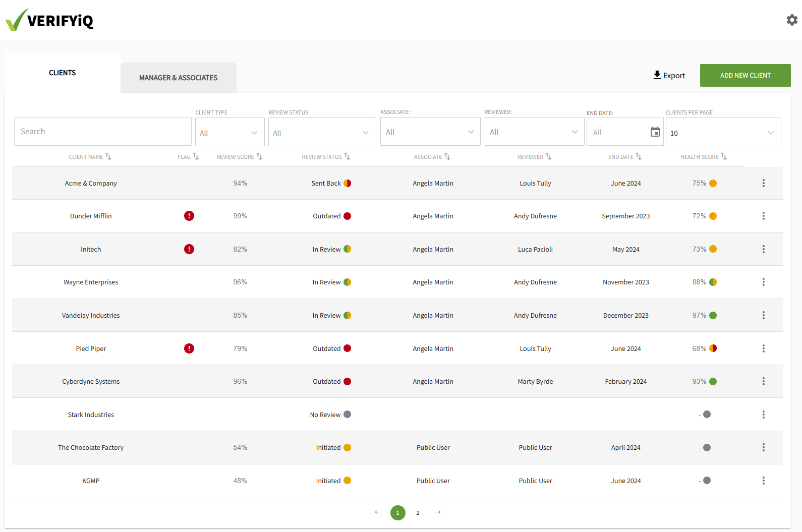Expand the Review Status filter dropdown
This screenshot has width=802, height=532.
pyautogui.click(x=322, y=132)
